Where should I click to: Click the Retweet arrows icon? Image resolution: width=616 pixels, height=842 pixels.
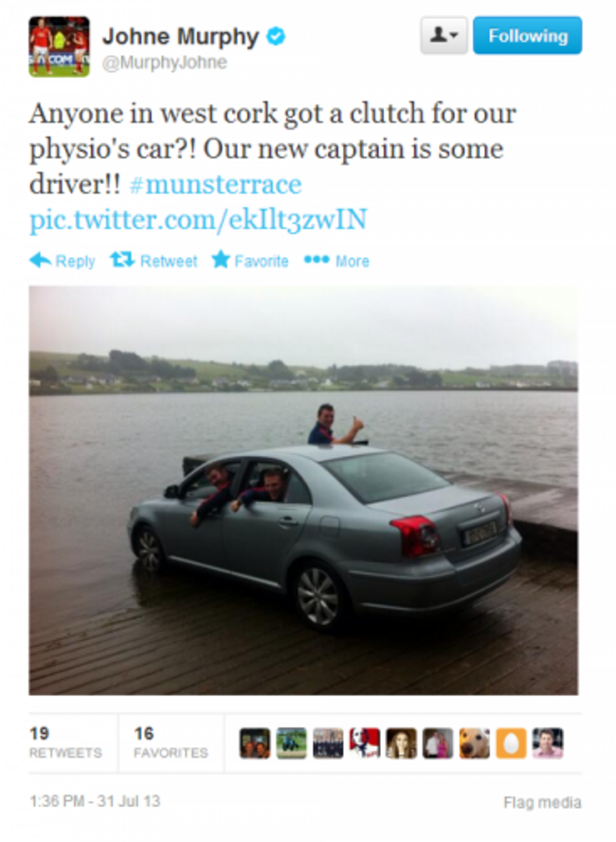click(122, 260)
